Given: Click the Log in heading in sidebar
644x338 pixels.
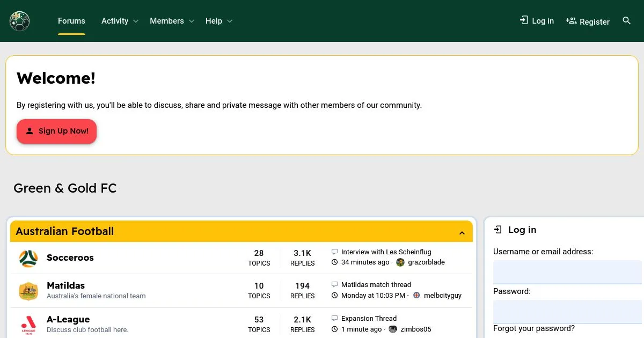Looking at the screenshot, I should [522, 230].
